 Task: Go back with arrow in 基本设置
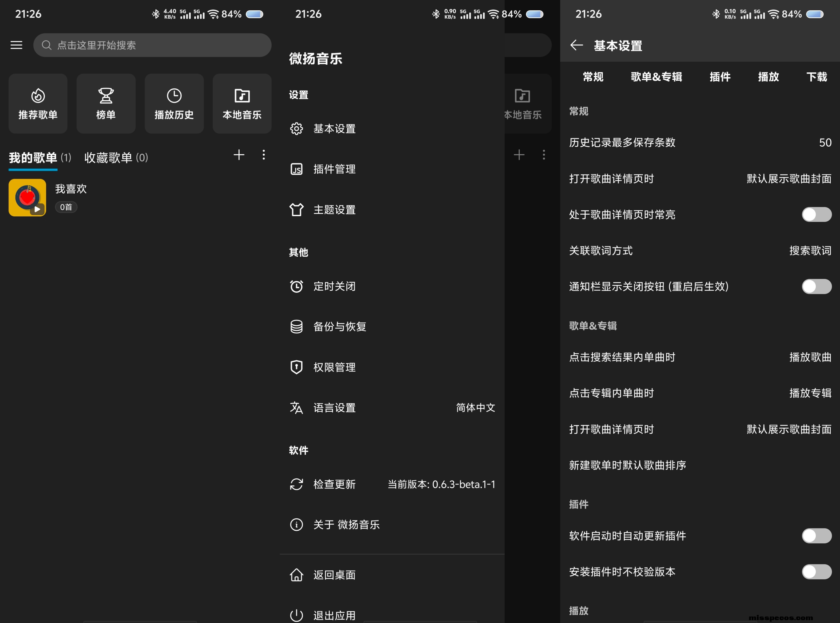click(577, 45)
